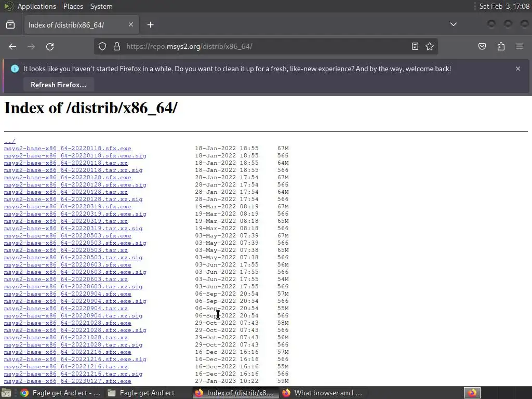Open msys2-base-x86_64-20220503.tar.xz.sig link
This screenshot has height=399, width=532.
(x=73, y=258)
